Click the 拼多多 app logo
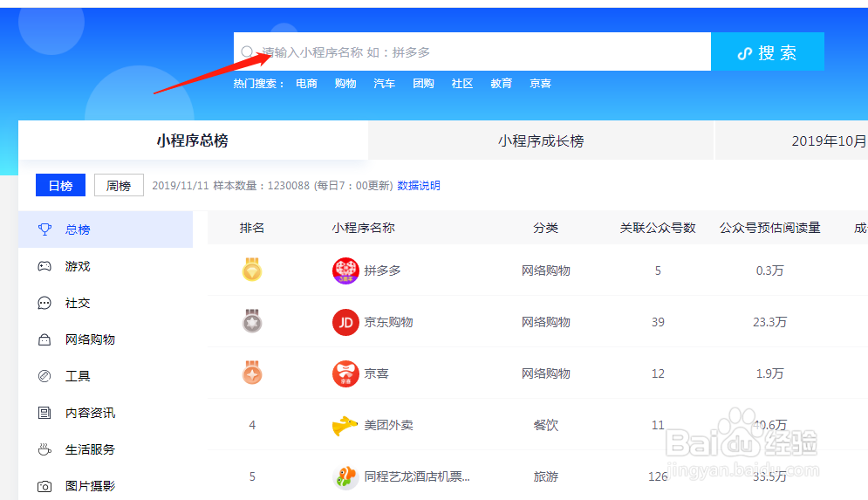868x500 pixels. (345, 271)
